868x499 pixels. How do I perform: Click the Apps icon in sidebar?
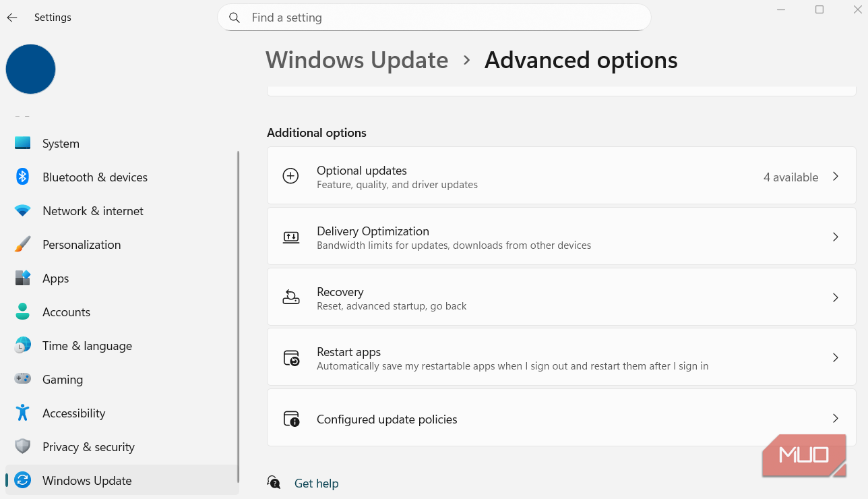23,278
